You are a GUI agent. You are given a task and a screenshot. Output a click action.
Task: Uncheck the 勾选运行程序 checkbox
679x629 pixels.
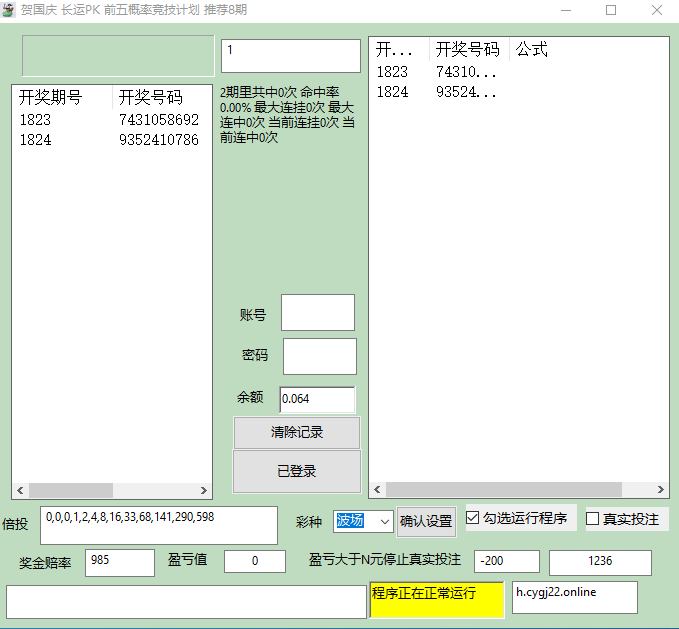[x=474, y=519]
